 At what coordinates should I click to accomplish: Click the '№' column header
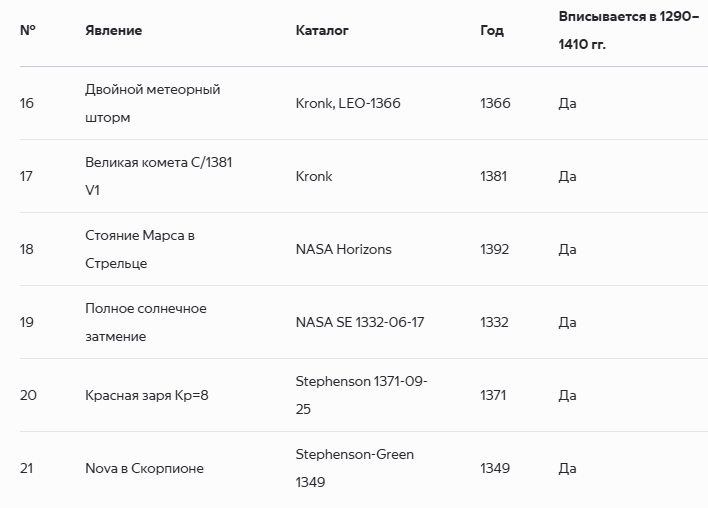[28, 30]
